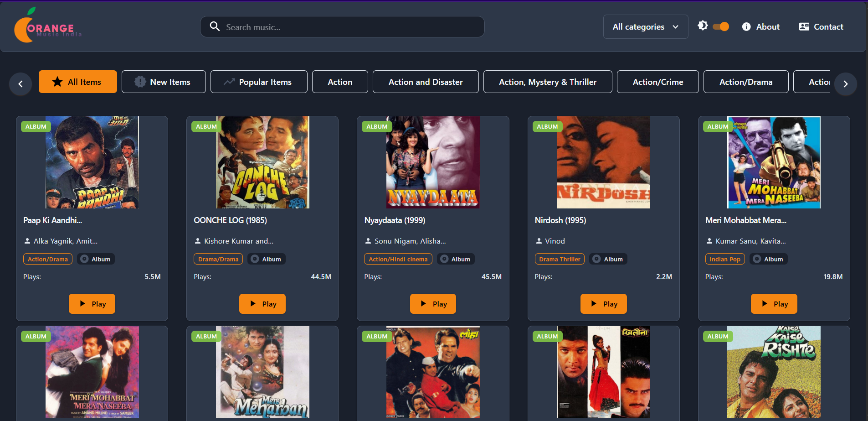Screen dimensions: 868x421
Task: Click the search magnifying glass icon
Action: 215,26
